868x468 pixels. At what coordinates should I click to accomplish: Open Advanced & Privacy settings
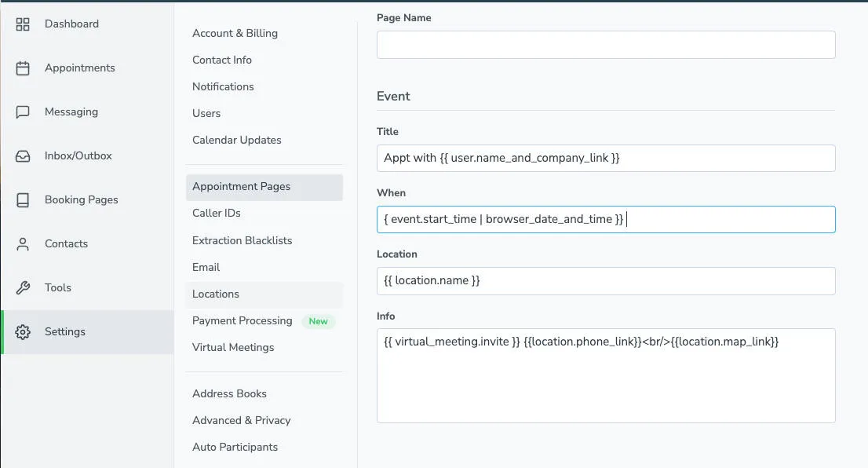[x=241, y=420]
